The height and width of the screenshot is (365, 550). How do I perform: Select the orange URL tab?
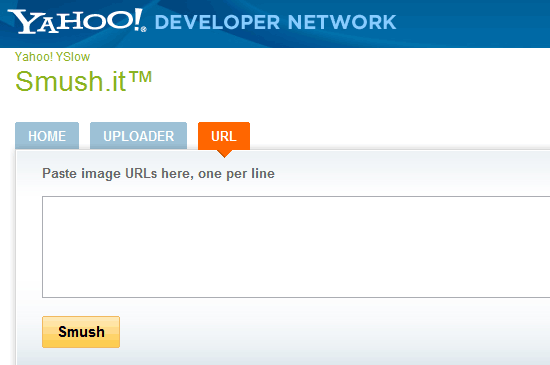[224, 136]
